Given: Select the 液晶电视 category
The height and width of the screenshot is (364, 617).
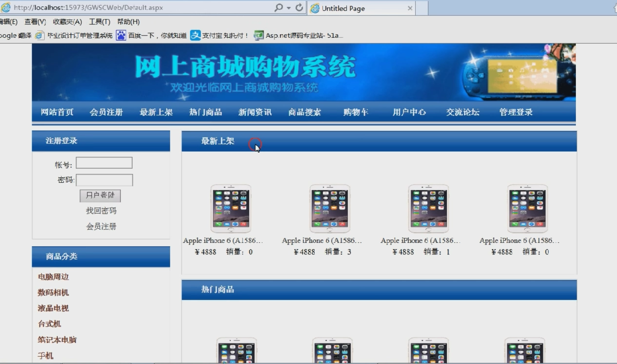Looking at the screenshot, I should 53,308.
